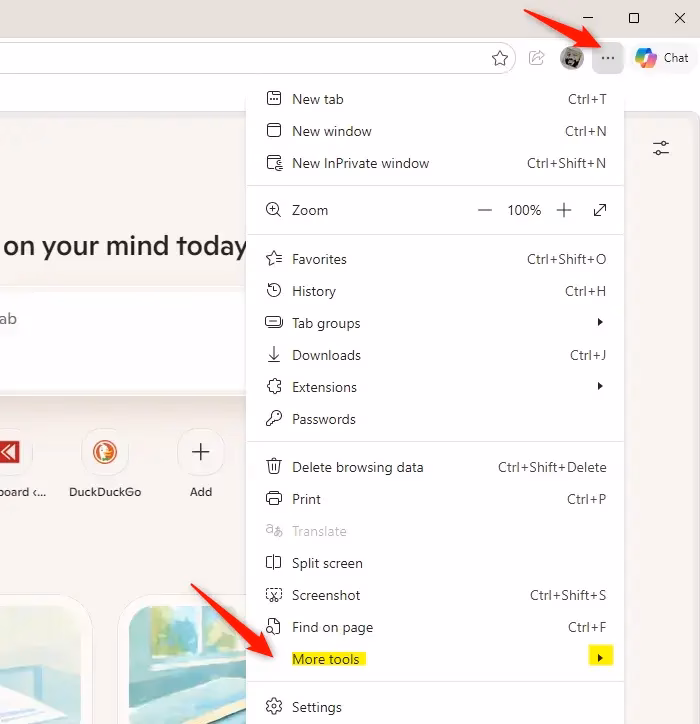Image resolution: width=700 pixels, height=724 pixels.
Task: Select Print from the menu
Action: click(435, 499)
